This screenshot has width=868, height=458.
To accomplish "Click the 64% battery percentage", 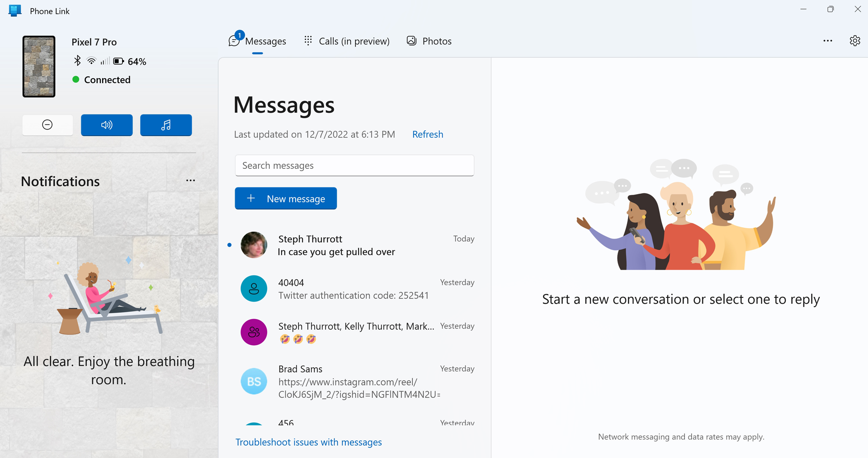I will pos(137,62).
